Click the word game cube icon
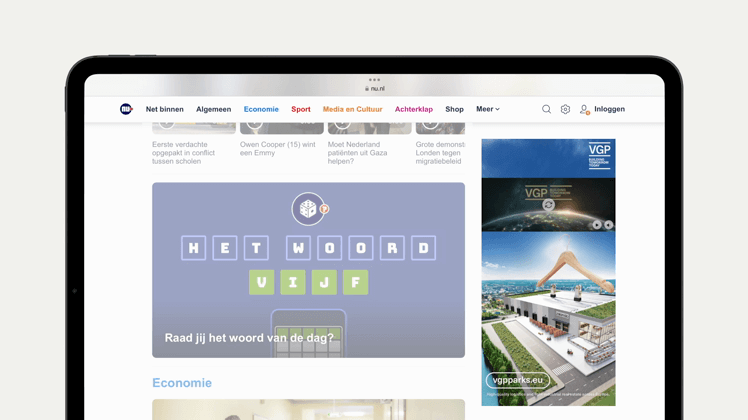The height and width of the screenshot is (420, 748). [308, 208]
